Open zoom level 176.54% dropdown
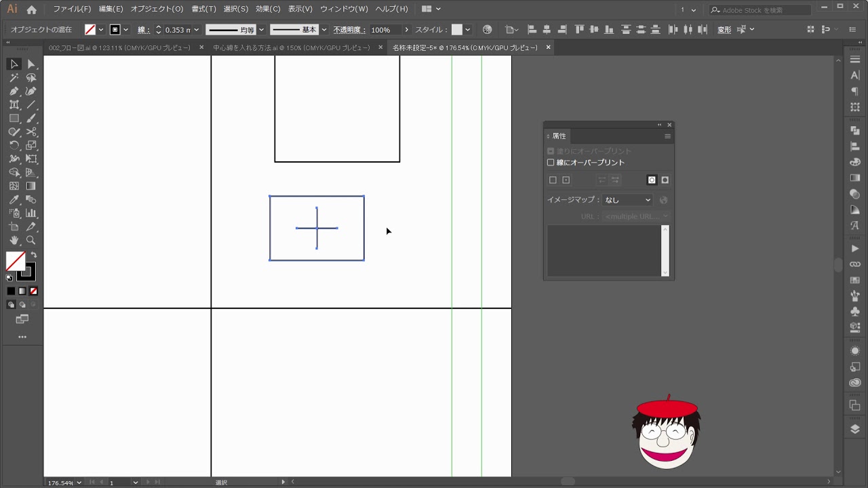Image resolution: width=868 pixels, height=488 pixels. pyautogui.click(x=79, y=483)
